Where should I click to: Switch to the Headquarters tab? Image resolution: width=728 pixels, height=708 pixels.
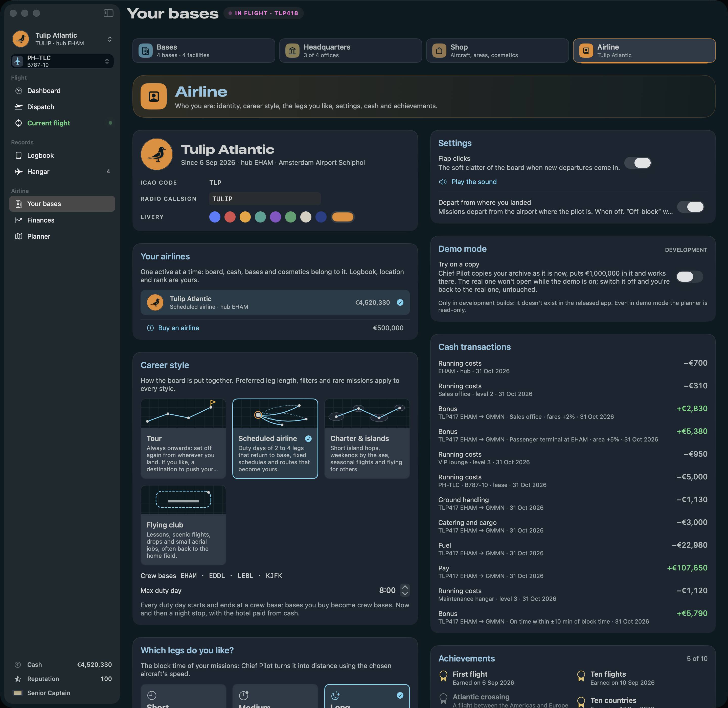[x=351, y=51]
